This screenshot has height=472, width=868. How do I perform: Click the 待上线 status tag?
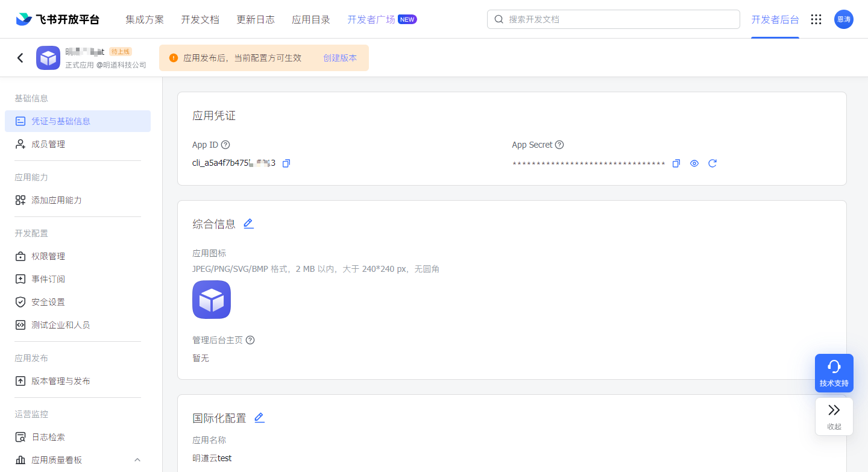tap(121, 52)
